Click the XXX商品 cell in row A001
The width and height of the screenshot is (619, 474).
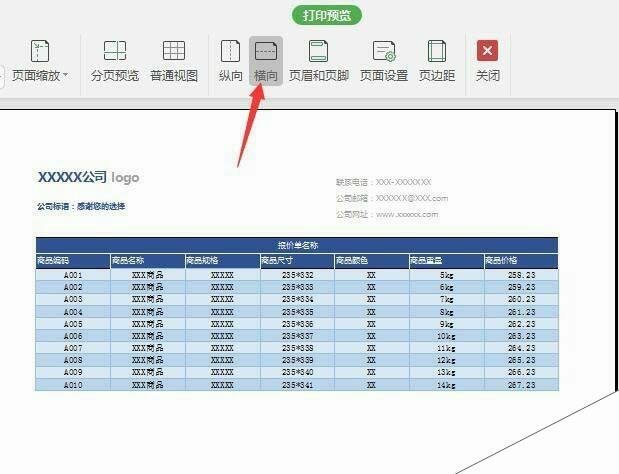pyautogui.click(x=148, y=275)
